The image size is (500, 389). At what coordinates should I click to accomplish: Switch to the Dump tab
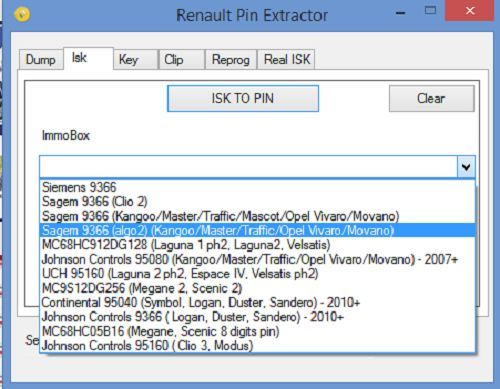(41, 60)
